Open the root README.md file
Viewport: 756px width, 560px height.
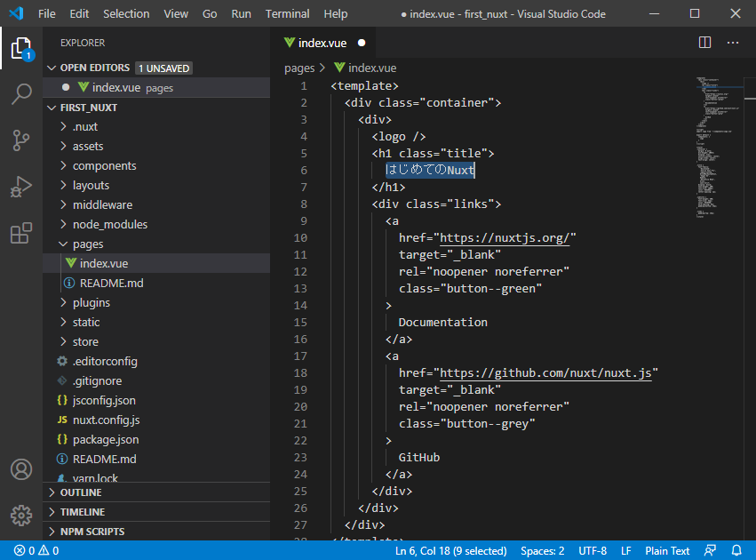click(x=157, y=459)
